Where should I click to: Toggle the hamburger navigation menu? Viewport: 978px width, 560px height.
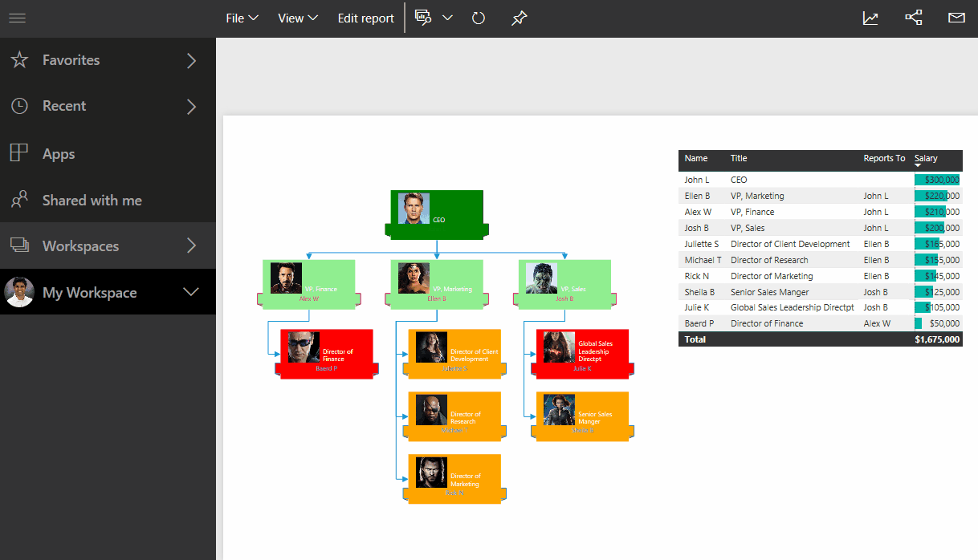point(17,18)
